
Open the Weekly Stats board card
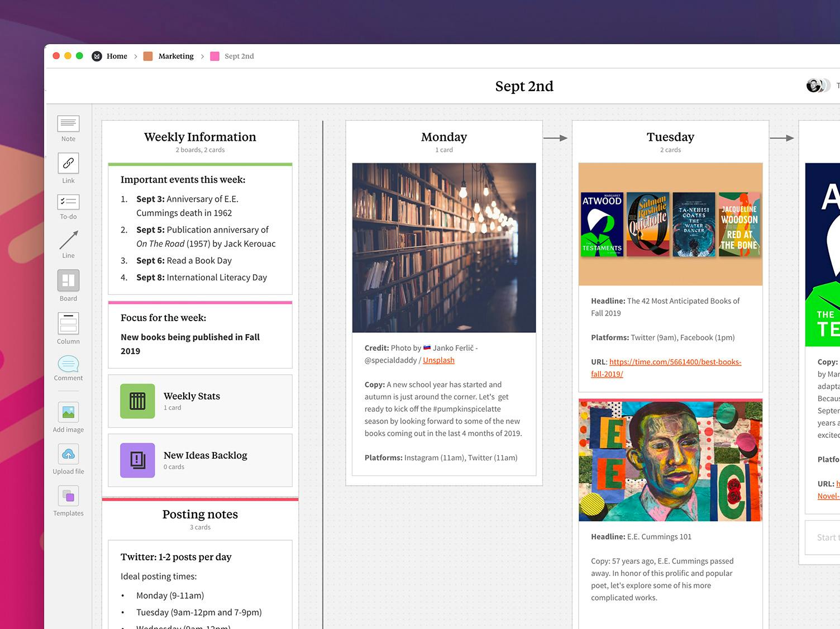(x=200, y=401)
